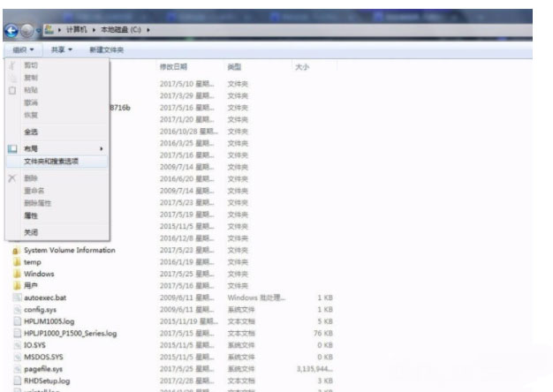Screen dimensions: 553x392
Task: Select the temp folder name
Action: [x=33, y=262]
